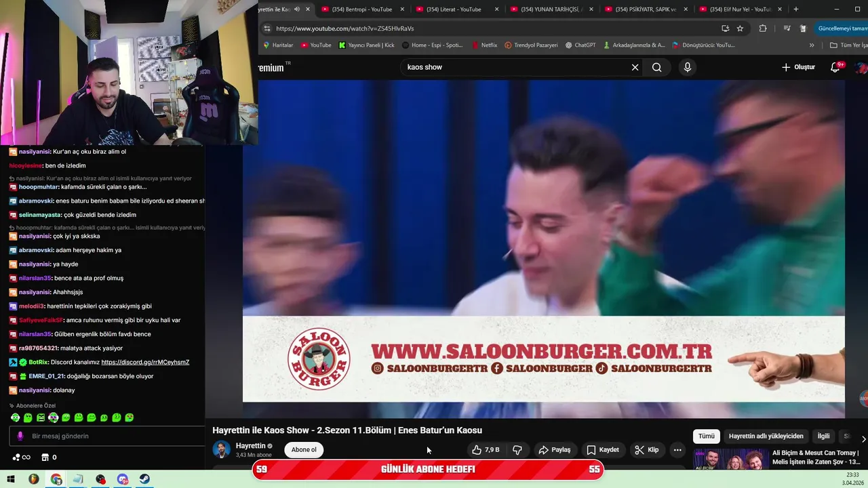Open Discord from the taskbar

pyautogui.click(x=123, y=479)
